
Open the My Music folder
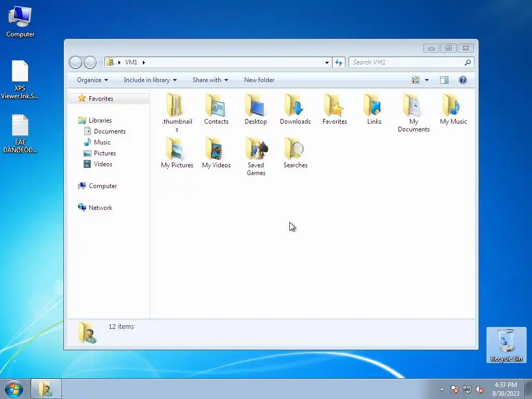[453, 109]
